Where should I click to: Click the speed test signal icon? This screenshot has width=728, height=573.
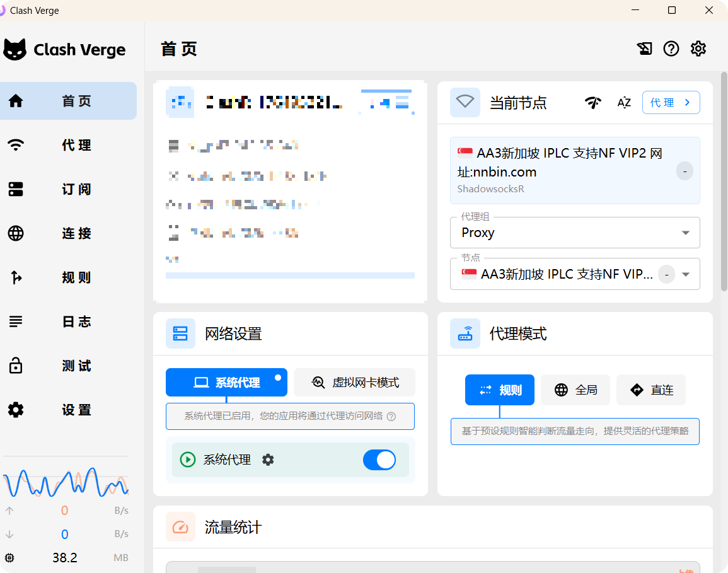pyautogui.click(x=593, y=103)
